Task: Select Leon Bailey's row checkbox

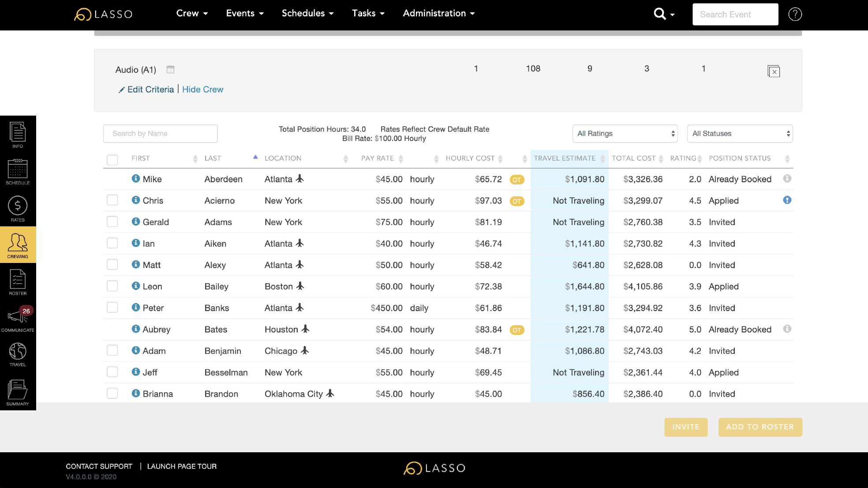Action: (112, 286)
